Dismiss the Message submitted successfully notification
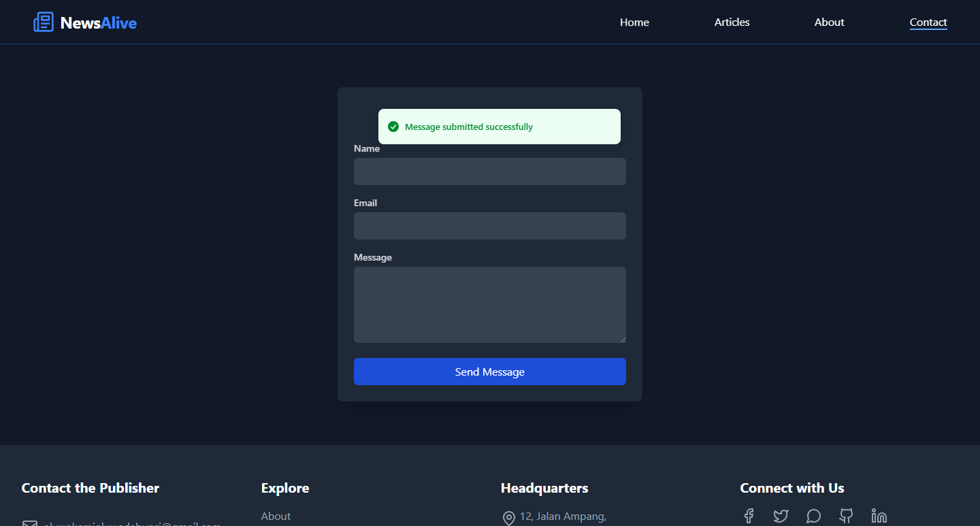The image size is (980, 526). point(499,127)
